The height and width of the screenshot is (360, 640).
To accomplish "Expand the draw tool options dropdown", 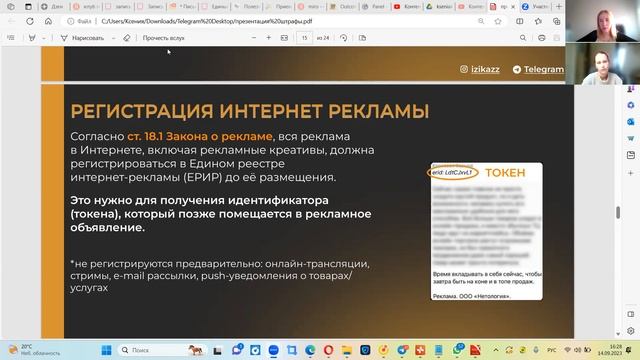I will click(x=113, y=38).
